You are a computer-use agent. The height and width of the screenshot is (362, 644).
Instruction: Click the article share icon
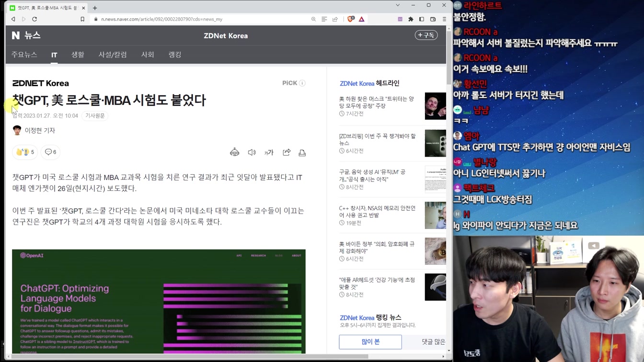(x=287, y=152)
